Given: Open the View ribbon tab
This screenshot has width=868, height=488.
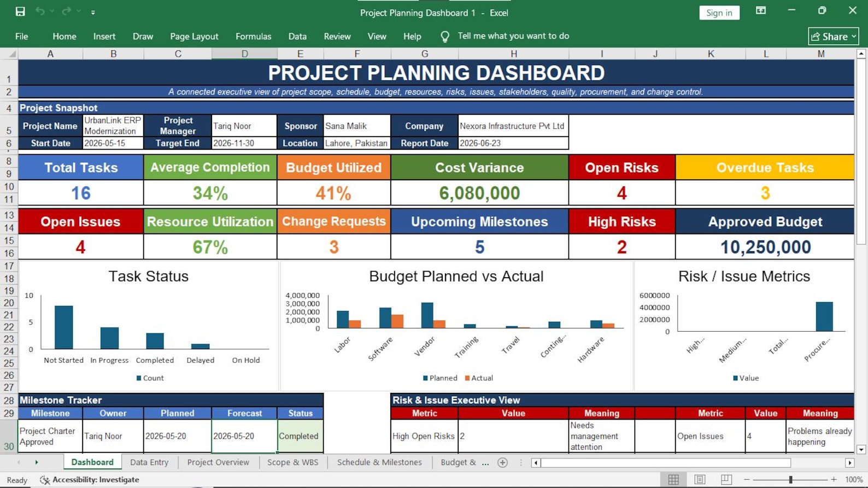Looking at the screenshot, I should click(377, 37).
